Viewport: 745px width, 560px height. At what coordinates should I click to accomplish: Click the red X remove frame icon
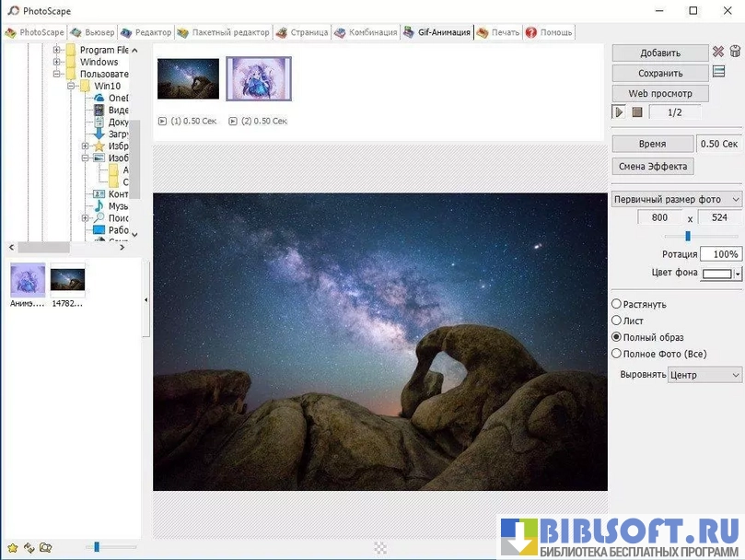pos(718,52)
